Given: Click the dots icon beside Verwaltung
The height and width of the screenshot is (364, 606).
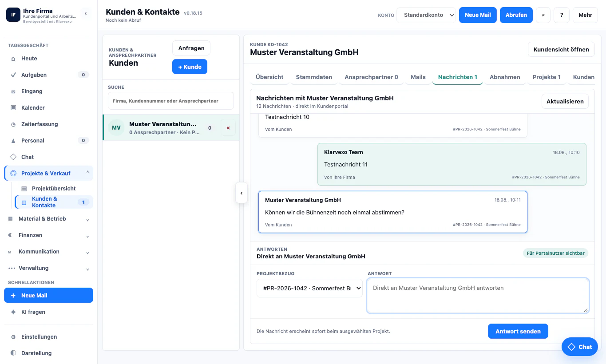Looking at the screenshot, I should 12,268.
